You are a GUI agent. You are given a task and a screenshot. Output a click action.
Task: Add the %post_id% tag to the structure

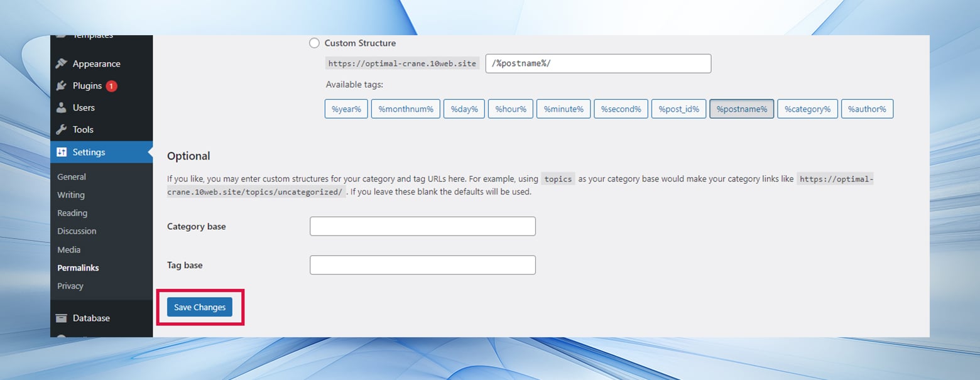click(x=678, y=109)
